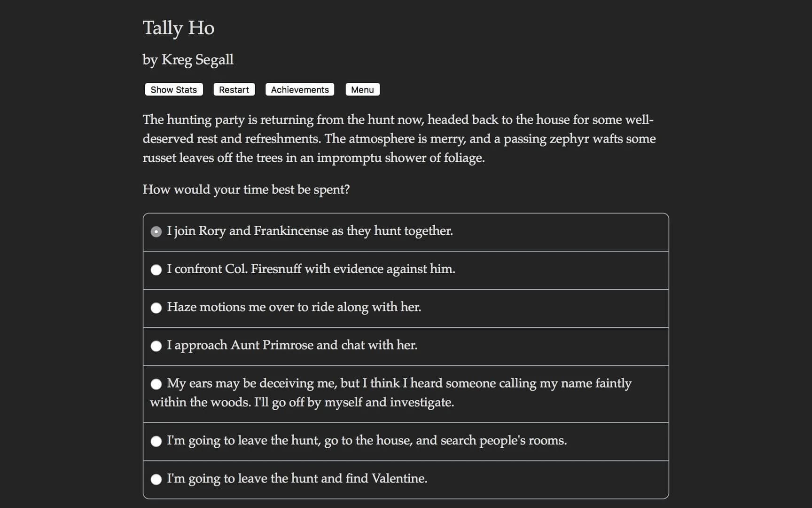The height and width of the screenshot is (508, 812).
Task: Click the Restart button
Action: (x=234, y=89)
